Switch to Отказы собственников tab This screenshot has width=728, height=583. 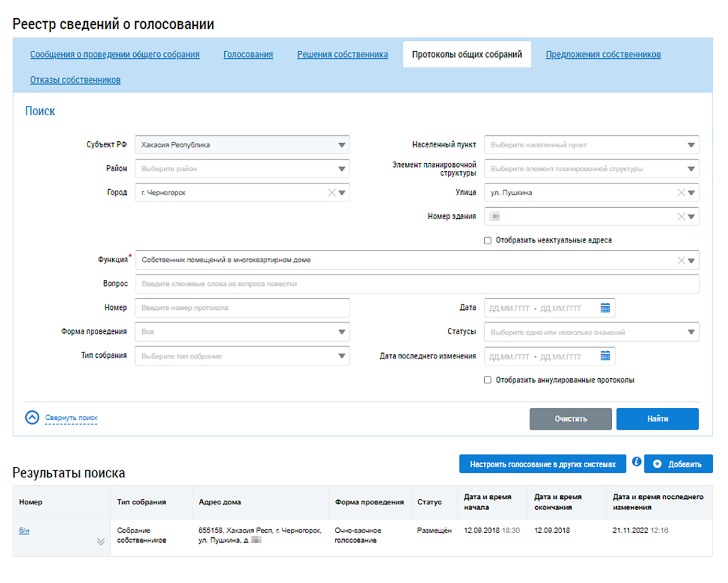[75, 80]
